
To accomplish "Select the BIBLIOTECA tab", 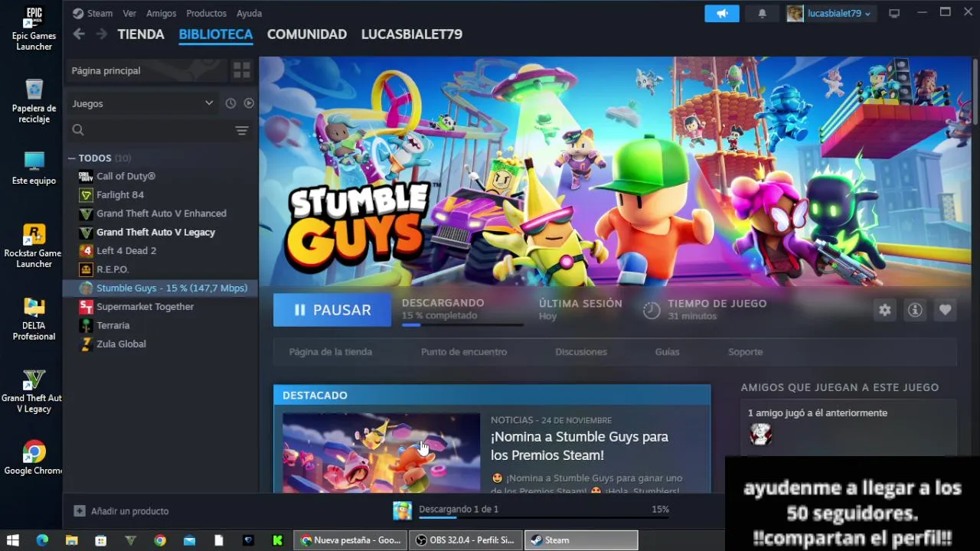I will (216, 34).
